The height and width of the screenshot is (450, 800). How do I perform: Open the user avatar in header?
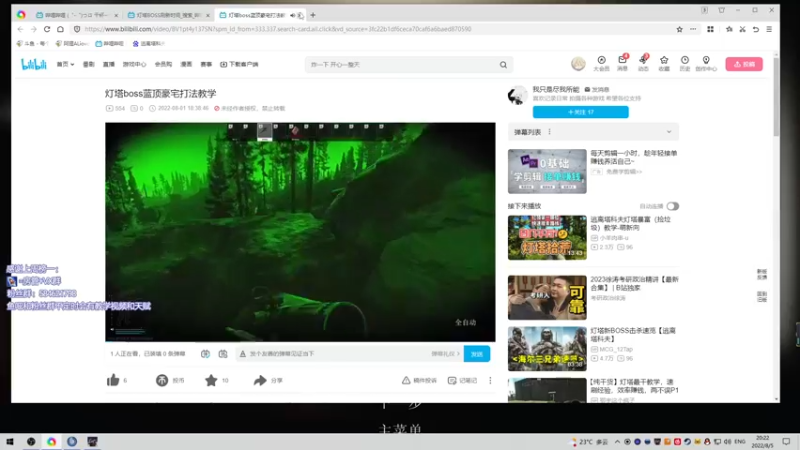pos(578,64)
